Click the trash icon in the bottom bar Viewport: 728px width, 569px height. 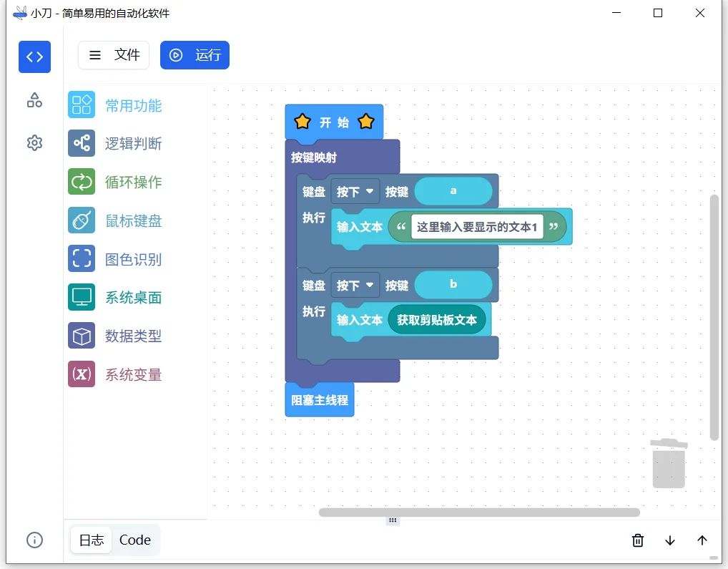tap(637, 540)
